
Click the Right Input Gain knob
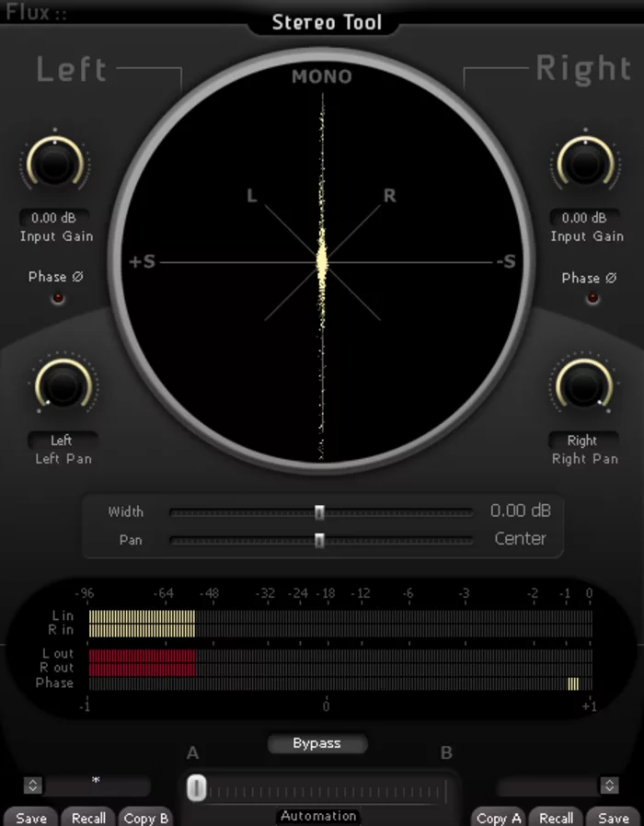click(x=585, y=164)
